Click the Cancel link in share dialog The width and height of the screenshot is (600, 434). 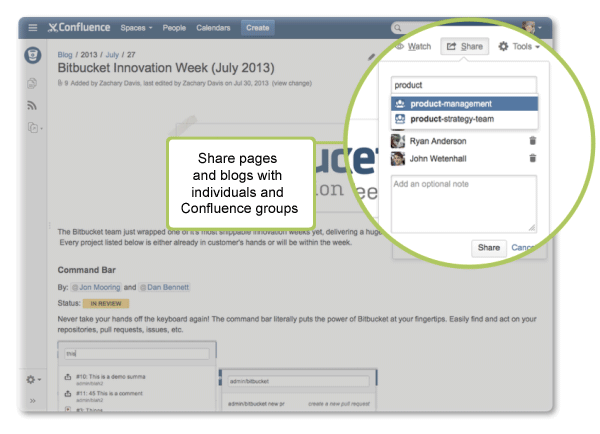(523, 248)
